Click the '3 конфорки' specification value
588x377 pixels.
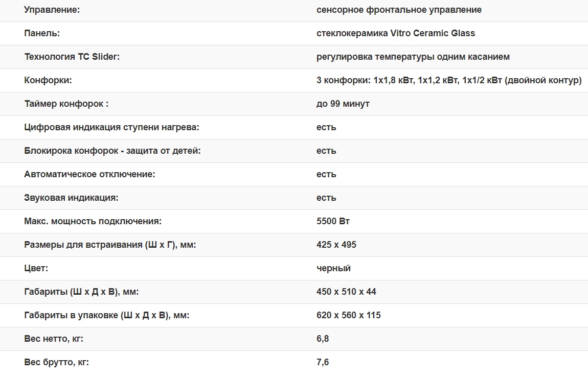[x=448, y=80]
